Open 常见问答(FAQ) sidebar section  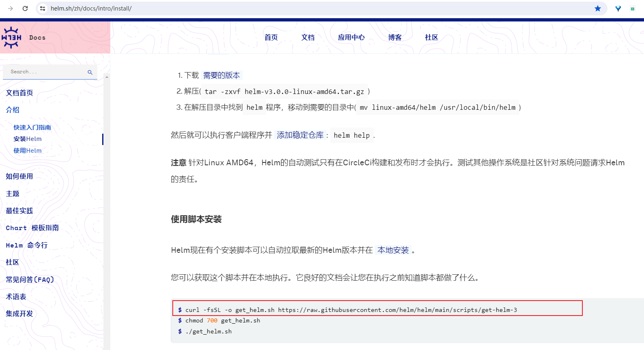tap(30, 280)
